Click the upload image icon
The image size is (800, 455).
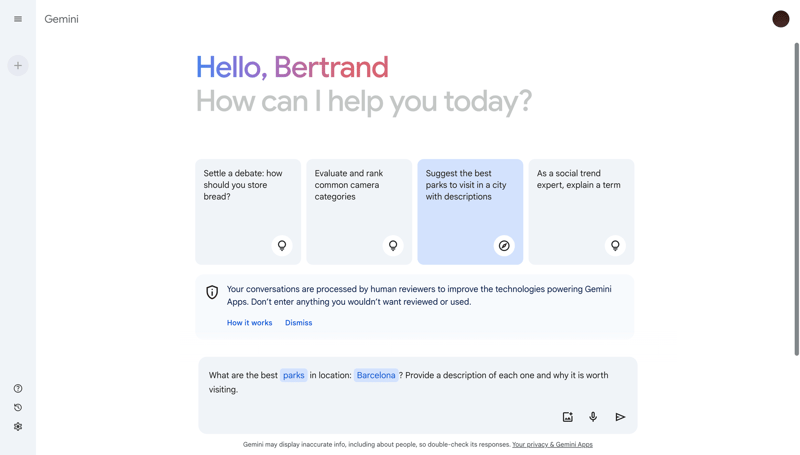click(567, 417)
